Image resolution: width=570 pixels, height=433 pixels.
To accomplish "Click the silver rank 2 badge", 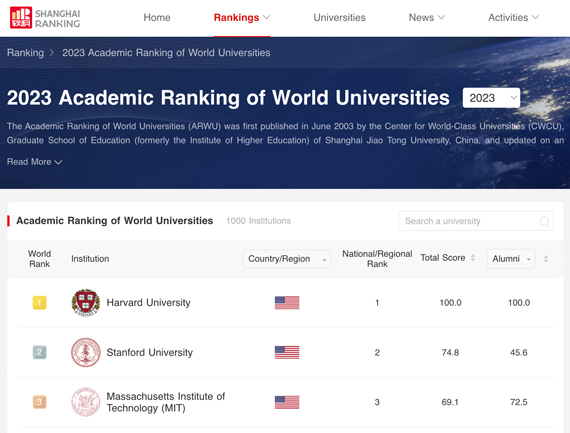I will [39, 352].
